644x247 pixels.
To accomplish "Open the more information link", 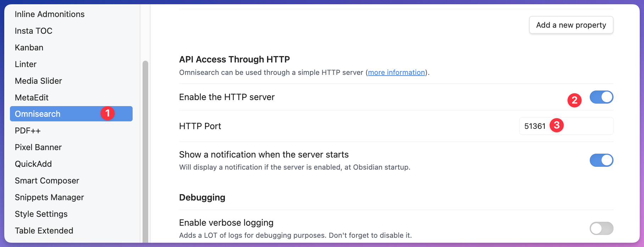I will click(x=396, y=72).
